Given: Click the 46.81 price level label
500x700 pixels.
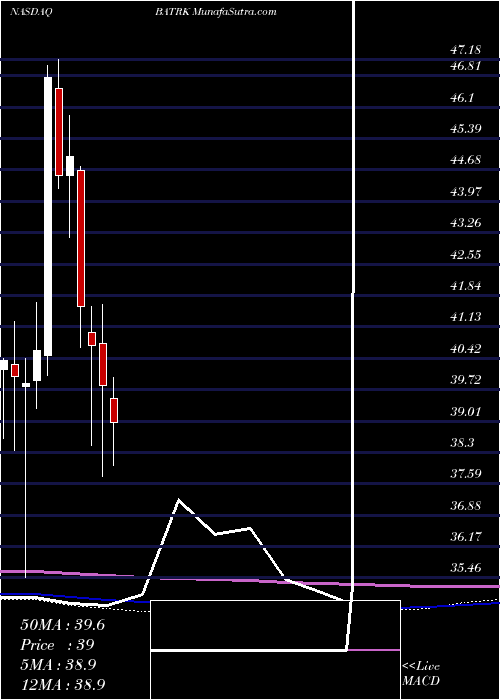Looking at the screenshot, I should pyautogui.click(x=465, y=67).
